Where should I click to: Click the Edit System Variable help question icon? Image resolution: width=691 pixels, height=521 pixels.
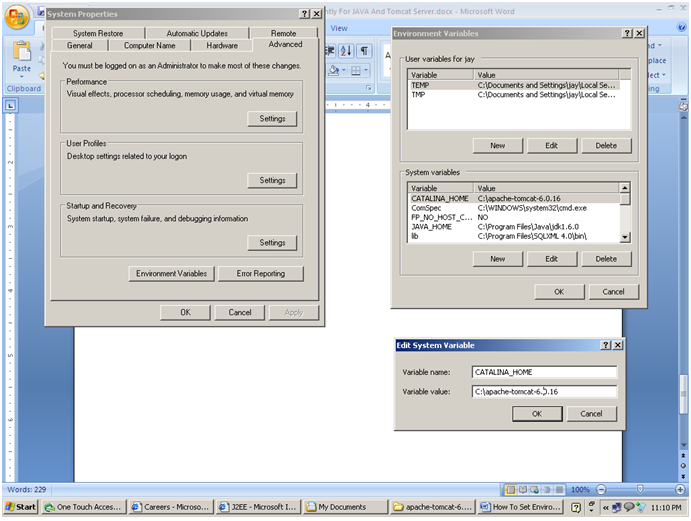click(606, 345)
